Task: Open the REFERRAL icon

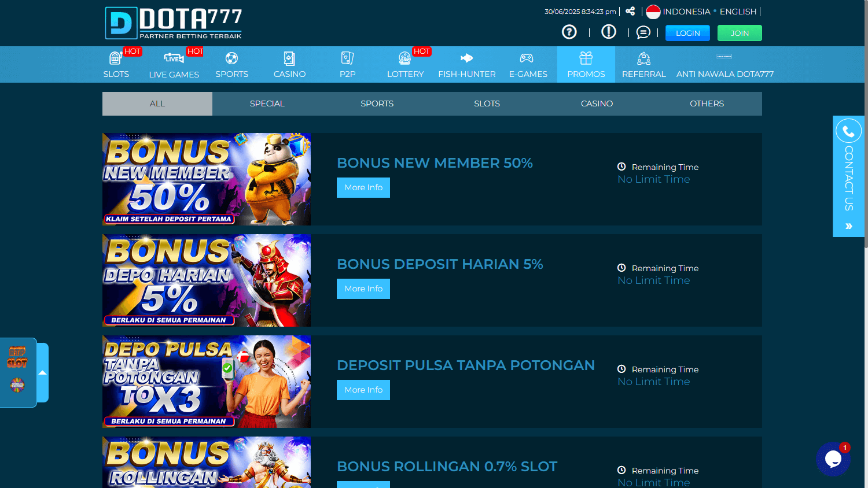Action: tap(643, 57)
